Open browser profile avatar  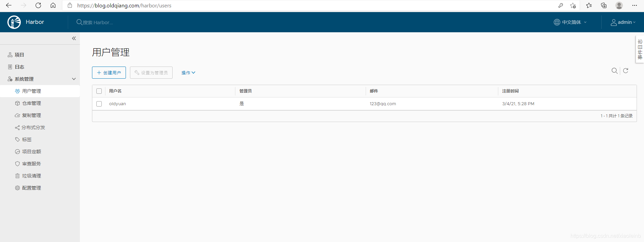click(x=619, y=5)
